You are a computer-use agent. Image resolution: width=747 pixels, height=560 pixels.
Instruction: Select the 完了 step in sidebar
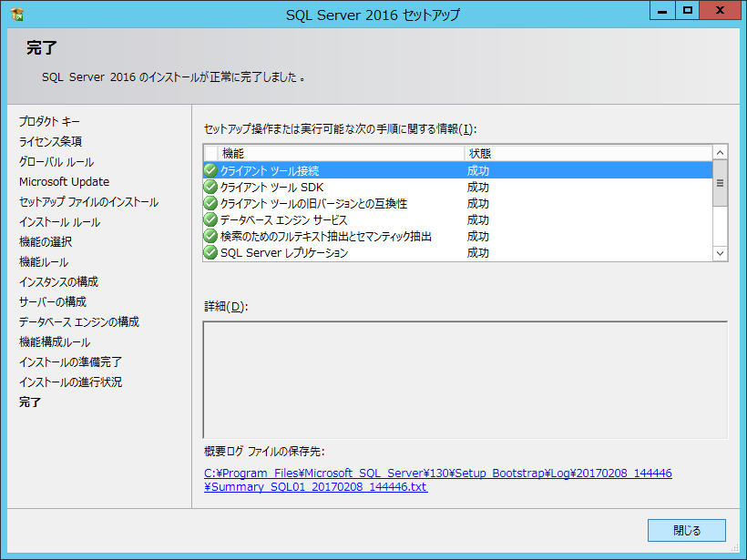tap(30, 402)
